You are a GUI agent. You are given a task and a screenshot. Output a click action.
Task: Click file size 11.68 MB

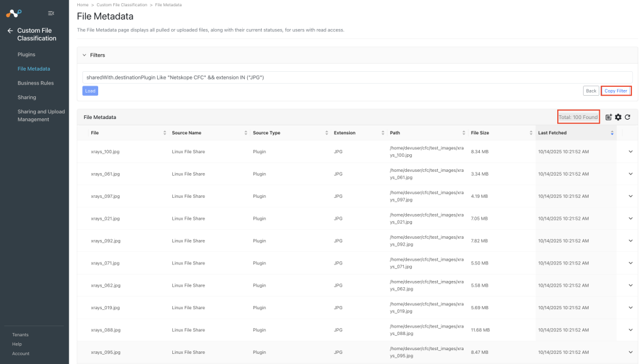point(480,330)
